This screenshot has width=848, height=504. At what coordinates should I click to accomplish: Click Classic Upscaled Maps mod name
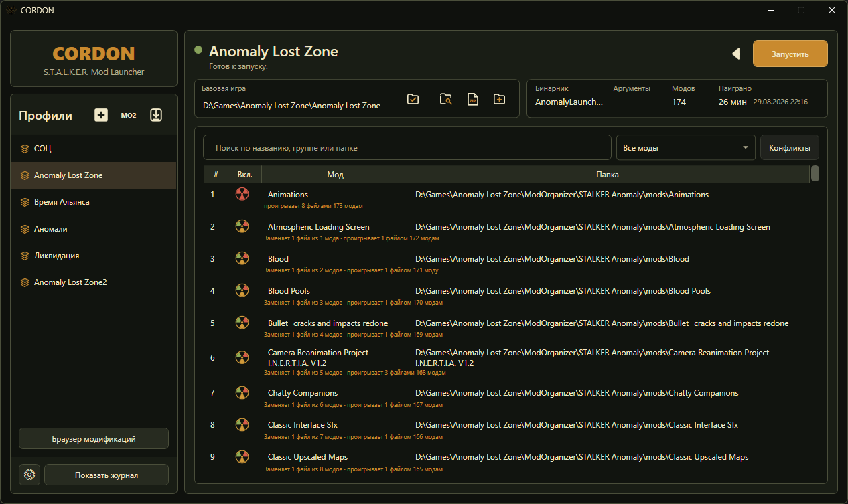[x=307, y=457]
